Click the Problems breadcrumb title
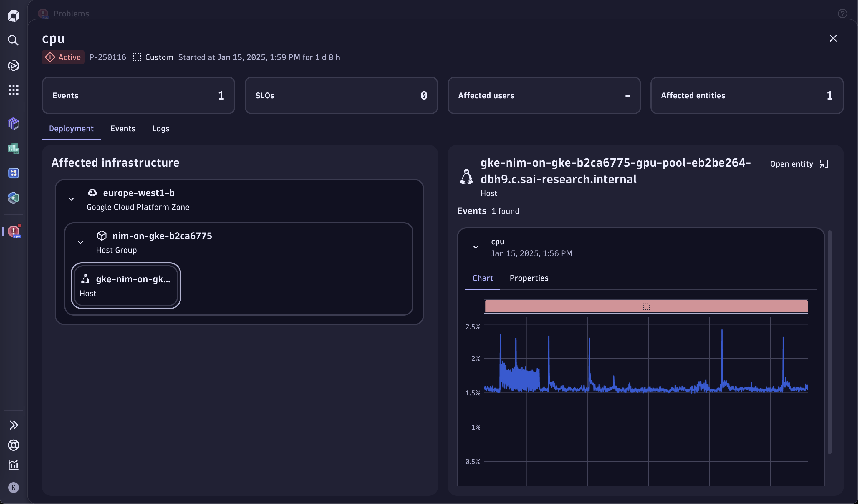This screenshot has width=858, height=504. (71, 14)
